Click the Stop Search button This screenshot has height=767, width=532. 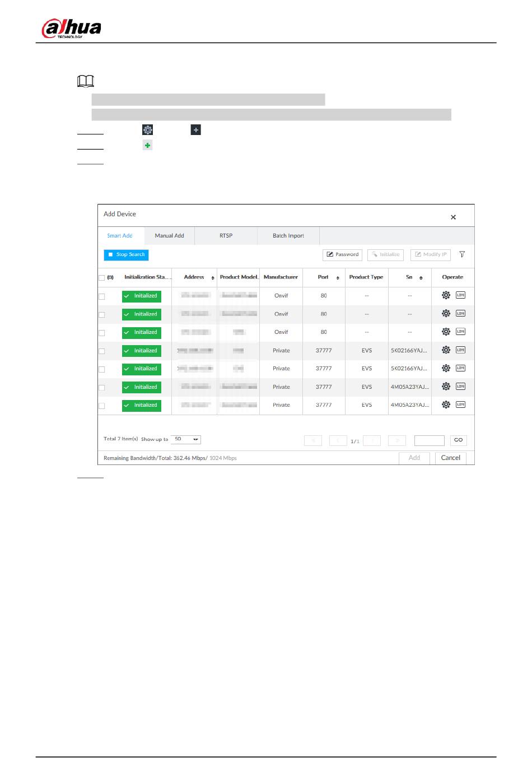click(126, 255)
